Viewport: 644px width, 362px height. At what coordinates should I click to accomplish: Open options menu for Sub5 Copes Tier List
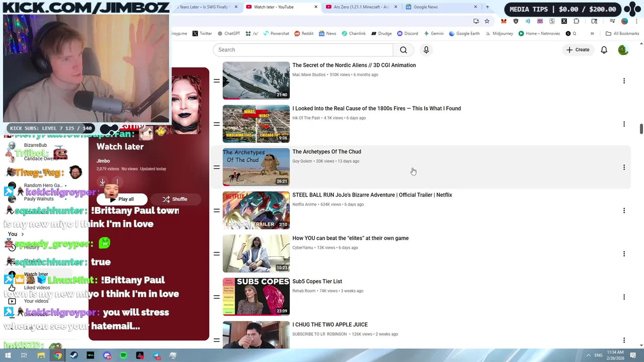coord(624,297)
